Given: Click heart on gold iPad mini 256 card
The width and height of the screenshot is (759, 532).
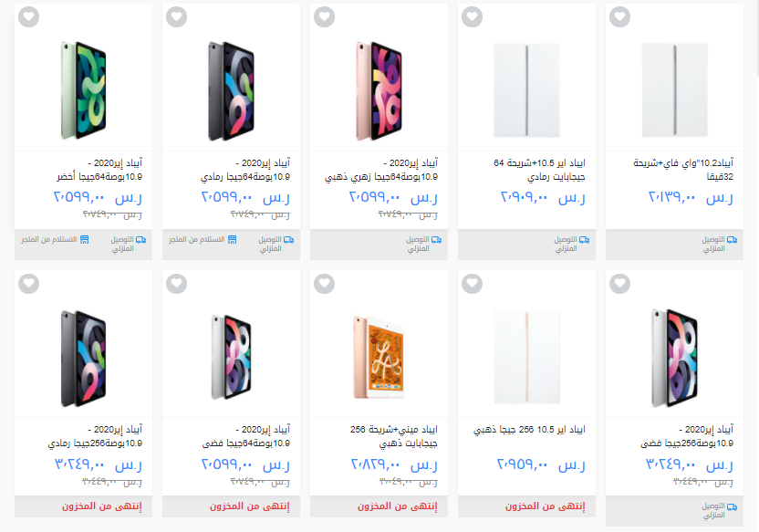Looking at the screenshot, I should (325, 284).
